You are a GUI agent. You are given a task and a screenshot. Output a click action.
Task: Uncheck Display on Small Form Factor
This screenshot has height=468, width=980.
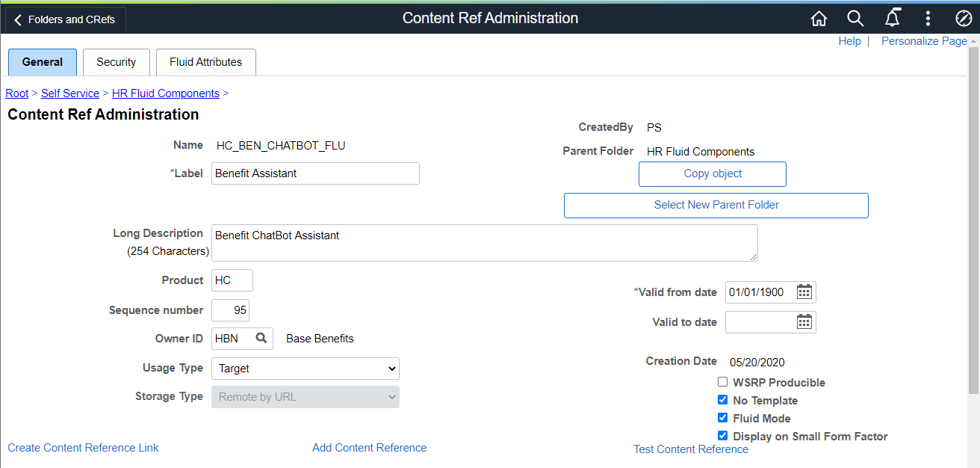click(x=722, y=435)
